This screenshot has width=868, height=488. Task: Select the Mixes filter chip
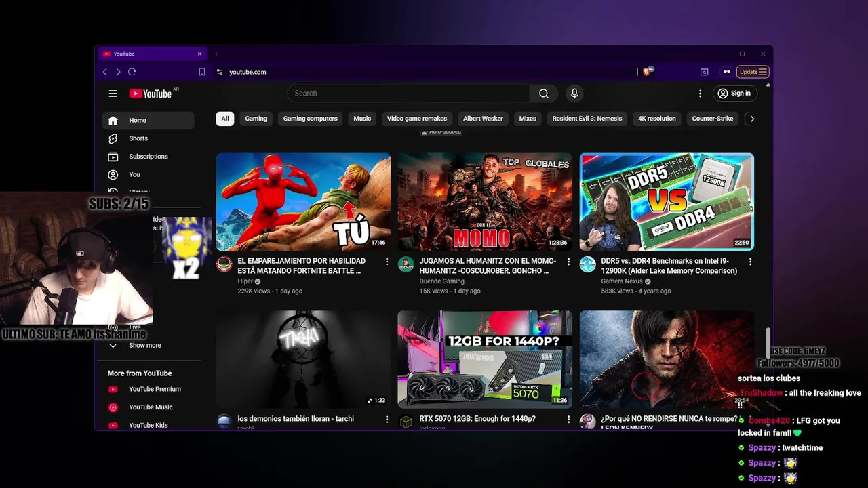point(528,119)
